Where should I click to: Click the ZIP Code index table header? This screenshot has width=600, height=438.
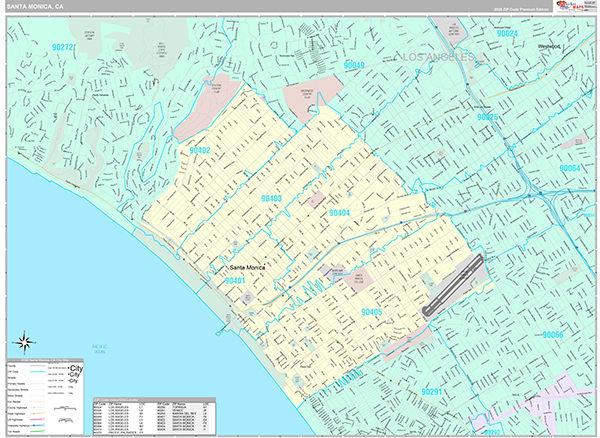click(155, 400)
